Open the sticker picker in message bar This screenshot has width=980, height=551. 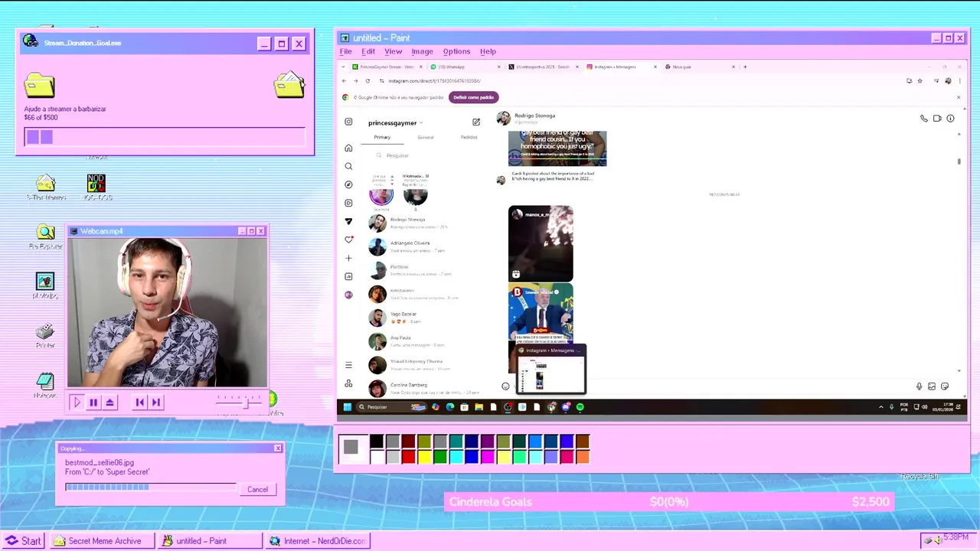coord(945,386)
